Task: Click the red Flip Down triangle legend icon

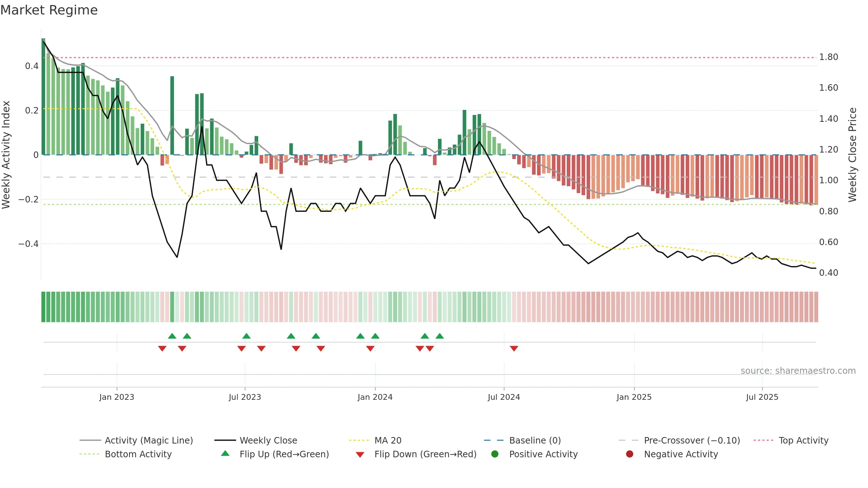Action: pyautogui.click(x=360, y=455)
